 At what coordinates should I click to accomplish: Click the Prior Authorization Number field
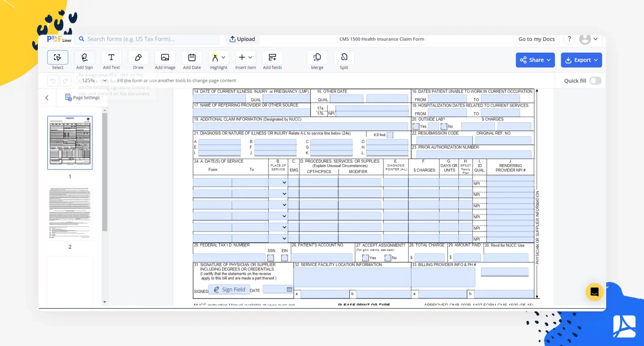point(473,154)
